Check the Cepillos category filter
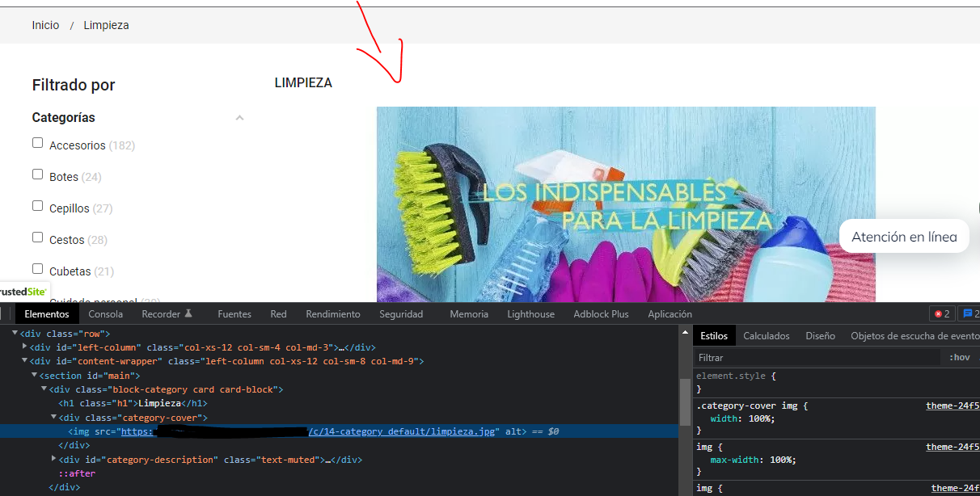The width and height of the screenshot is (980, 496). pos(37,206)
